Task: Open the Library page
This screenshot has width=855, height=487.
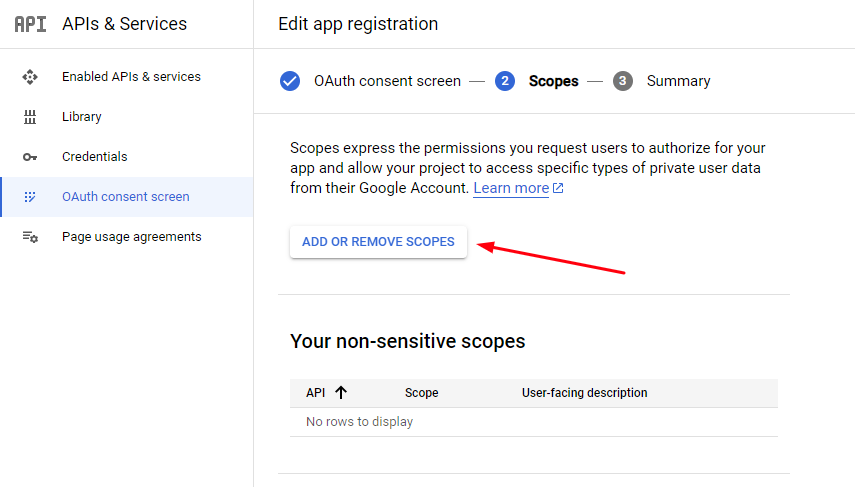Action: 82,117
